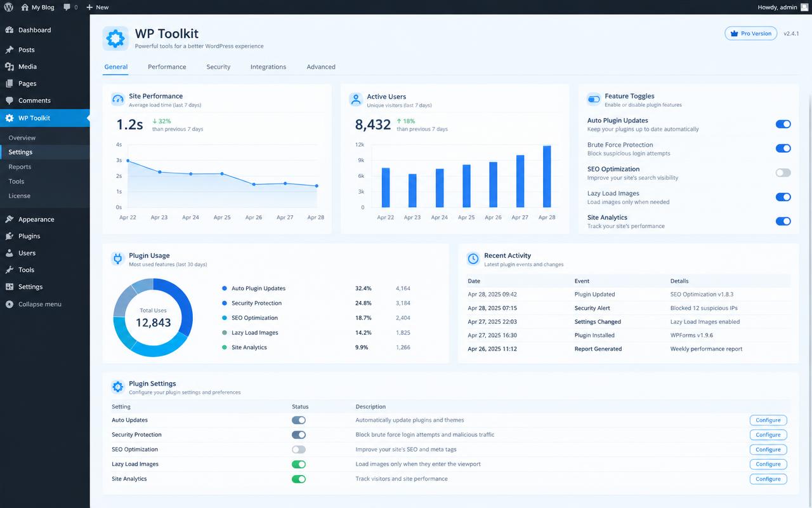
Task: Click the Pro Version button
Action: click(751, 34)
